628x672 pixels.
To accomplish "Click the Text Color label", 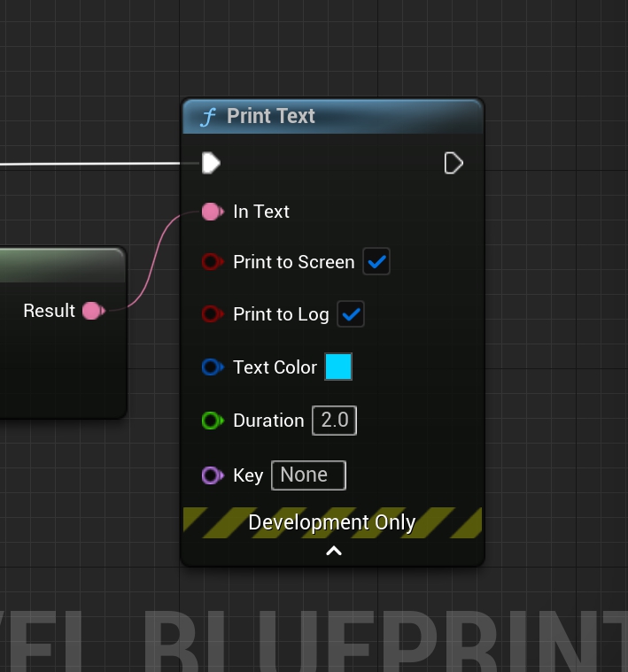I will point(275,367).
